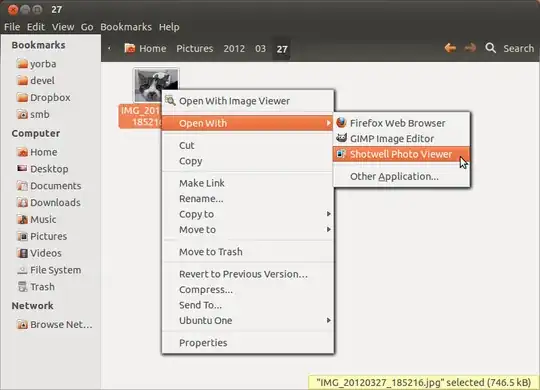Click the smb network share icon
The width and height of the screenshot is (540, 390).
coord(22,114)
